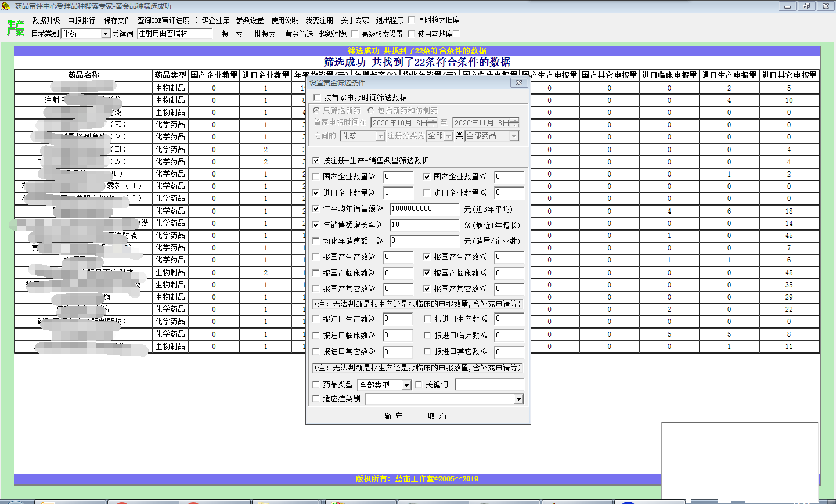Viewport: 836px width, 504px height.
Task: Click 退出程序 to exit
Action: click(x=390, y=20)
